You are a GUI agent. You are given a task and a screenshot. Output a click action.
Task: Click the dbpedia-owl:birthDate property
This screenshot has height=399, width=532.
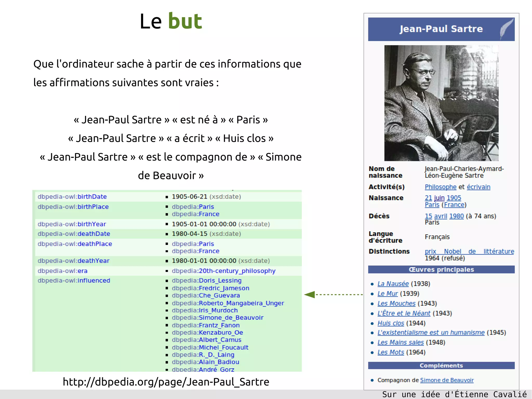coord(72,197)
